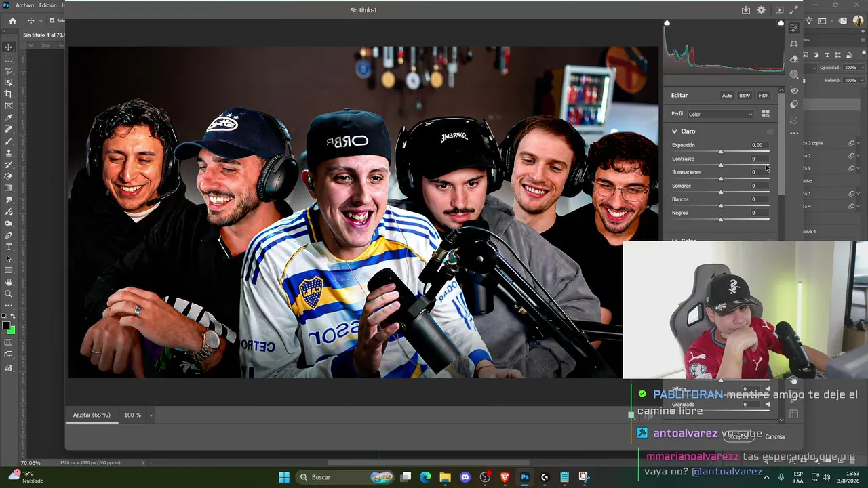Screen dimensions: 868x488
Task: Open Camera Raw more options ellipsis
Action: click(794, 133)
